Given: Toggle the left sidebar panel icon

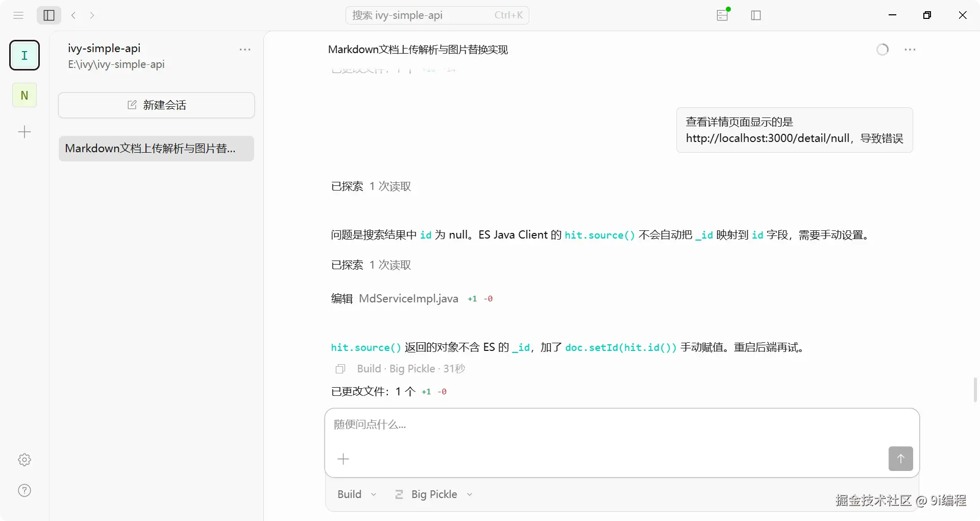Looking at the screenshot, I should (49, 15).
